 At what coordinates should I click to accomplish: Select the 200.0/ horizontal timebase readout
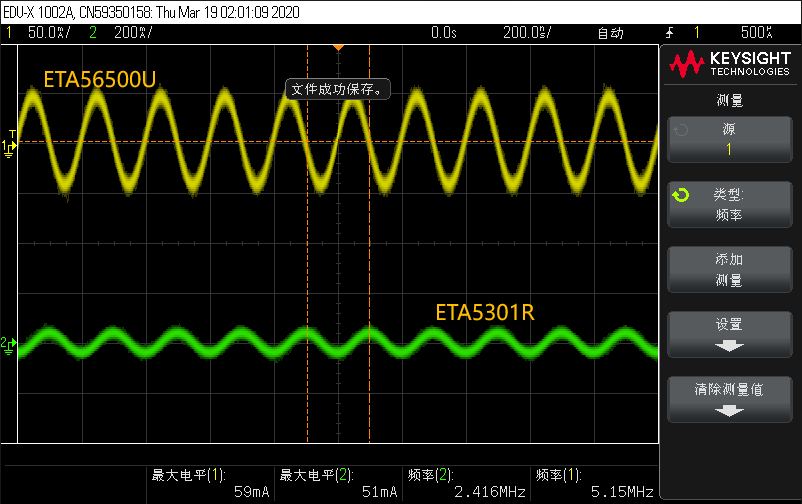[525, 33]
